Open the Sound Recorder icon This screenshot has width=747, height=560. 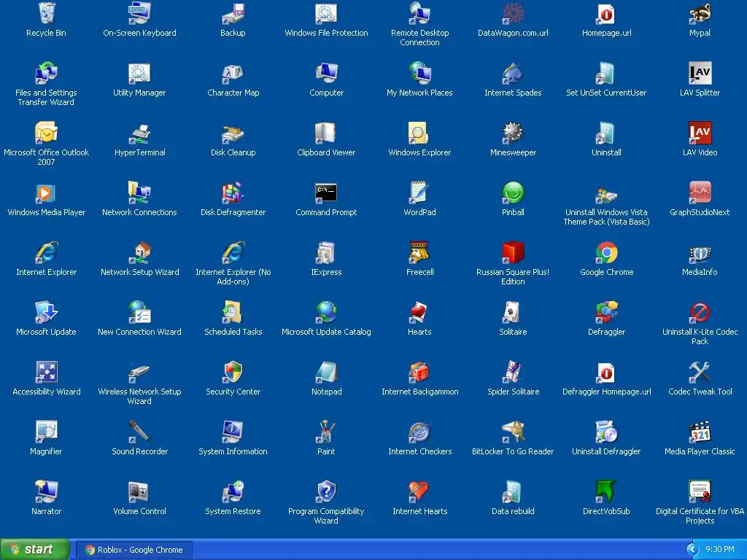coord(139,432)
